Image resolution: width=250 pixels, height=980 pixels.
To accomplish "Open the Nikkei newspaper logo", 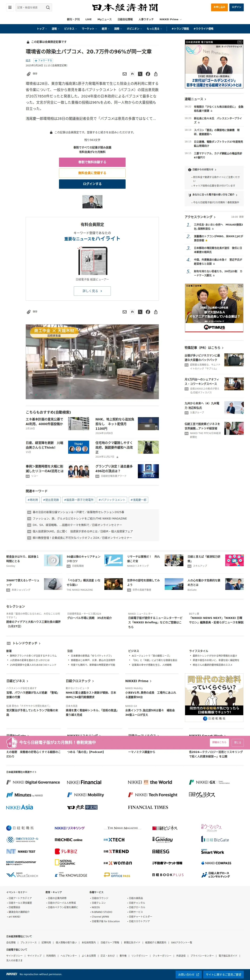I will tap(125, 7).
